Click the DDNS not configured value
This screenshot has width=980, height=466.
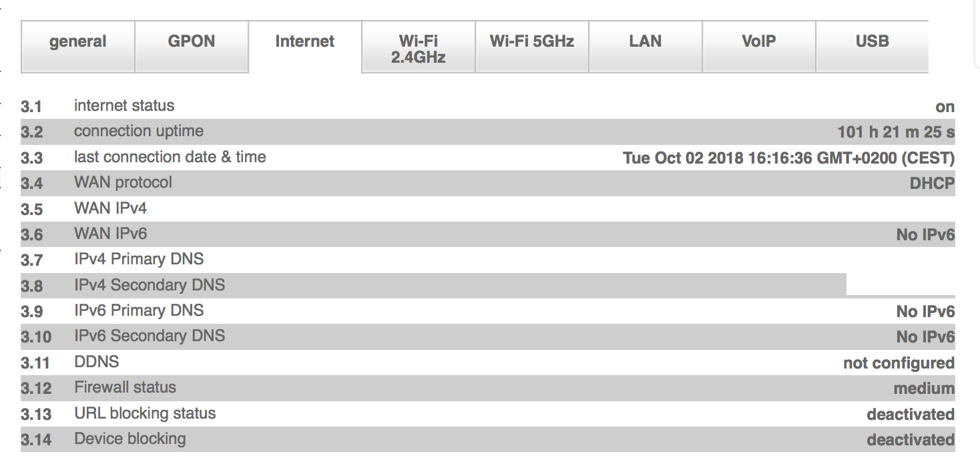[x=899, y=363]
